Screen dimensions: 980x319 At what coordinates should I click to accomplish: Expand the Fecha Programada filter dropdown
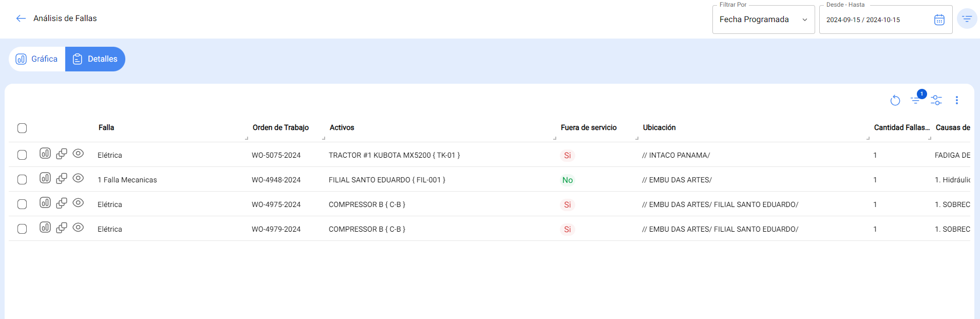(763, 20)
